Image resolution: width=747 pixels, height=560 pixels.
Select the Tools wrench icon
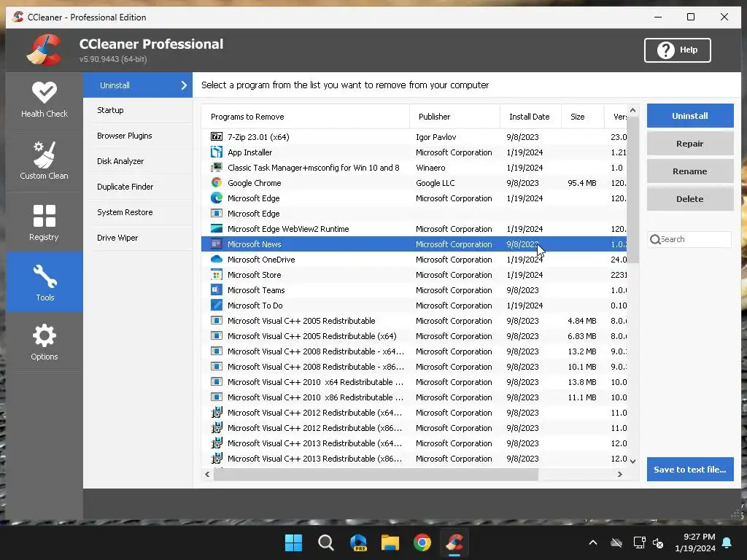pos(44,276)
